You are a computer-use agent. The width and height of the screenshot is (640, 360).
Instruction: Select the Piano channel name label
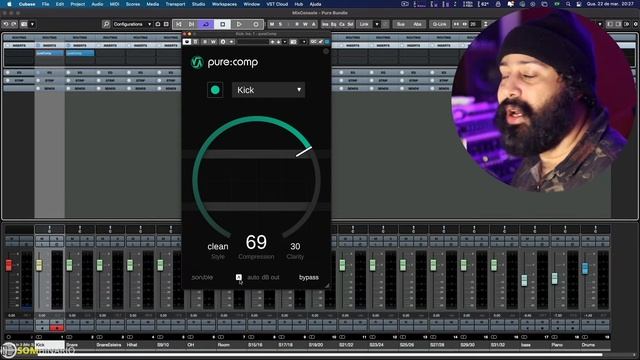pyautogui.click(x=557, y=345)
